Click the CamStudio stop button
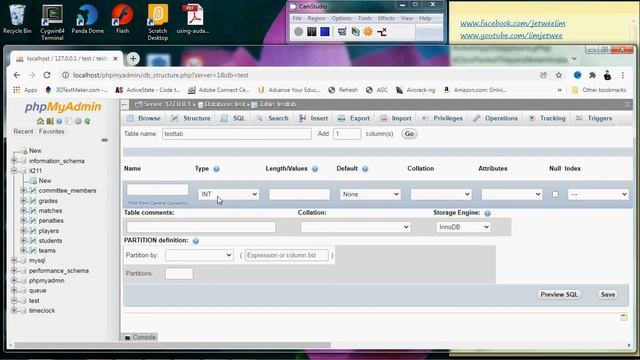Screen dimensions: 640x360 click(x=325, y=31)
